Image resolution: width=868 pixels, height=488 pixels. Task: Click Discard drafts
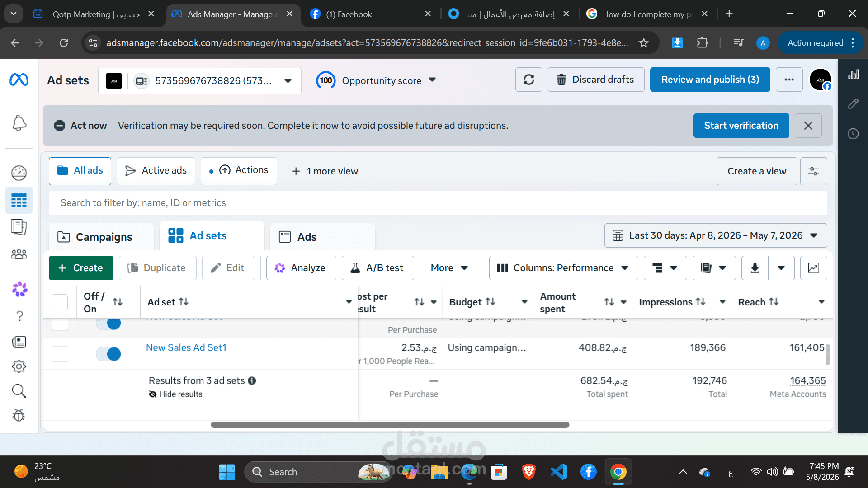(x=596, y=80)
